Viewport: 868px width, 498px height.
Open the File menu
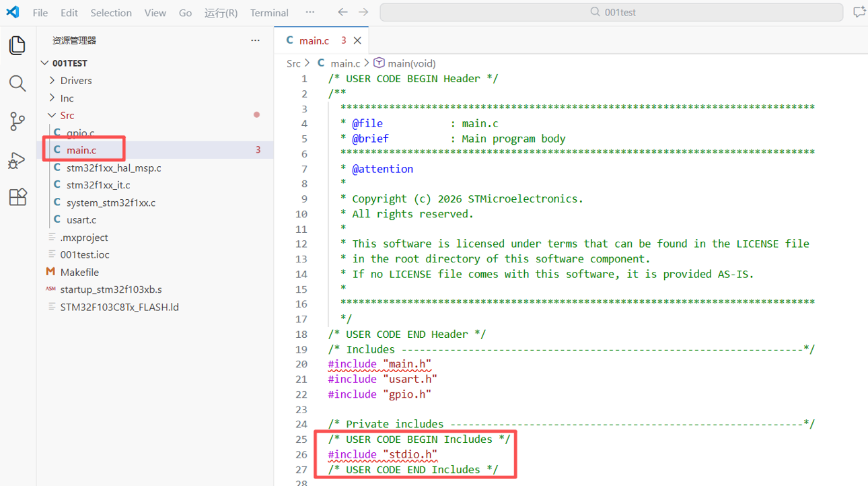(40, 13)
